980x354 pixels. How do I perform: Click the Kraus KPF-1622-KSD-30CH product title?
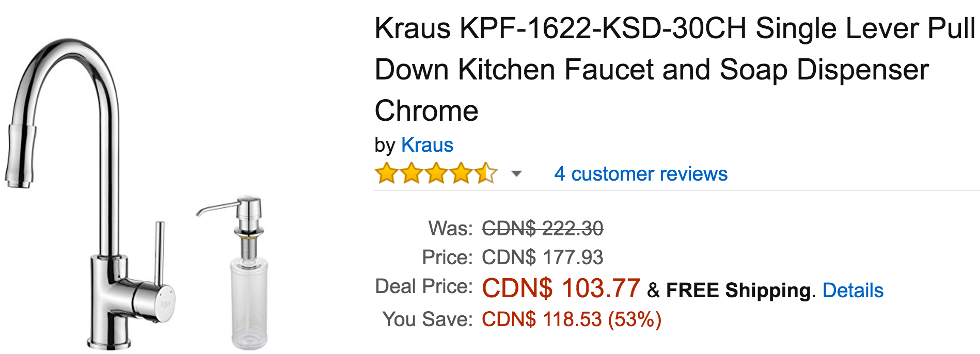point(674,70)
